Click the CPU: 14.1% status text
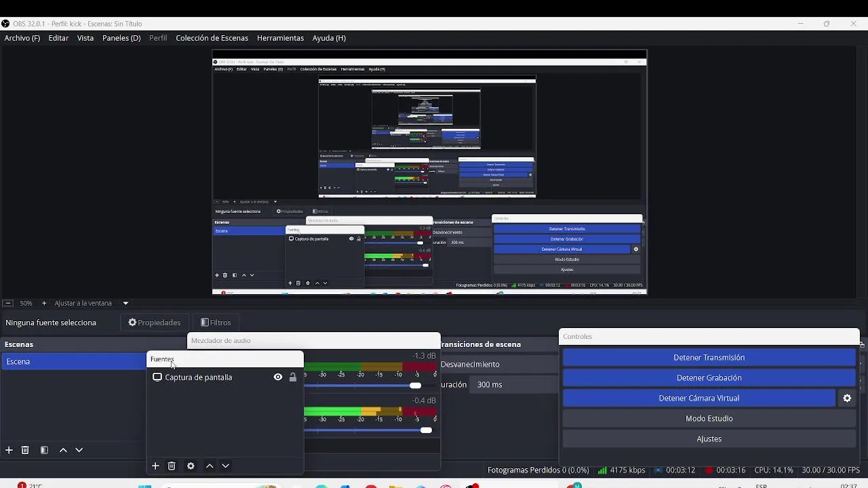This screenshot has width=868, height=488. pos(774,470)
